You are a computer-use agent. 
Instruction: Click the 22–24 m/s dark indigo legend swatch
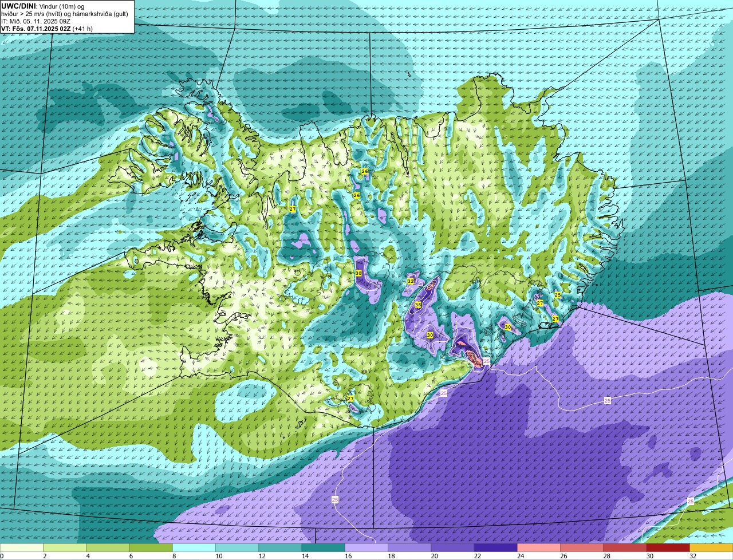click(x=496, y=548)
